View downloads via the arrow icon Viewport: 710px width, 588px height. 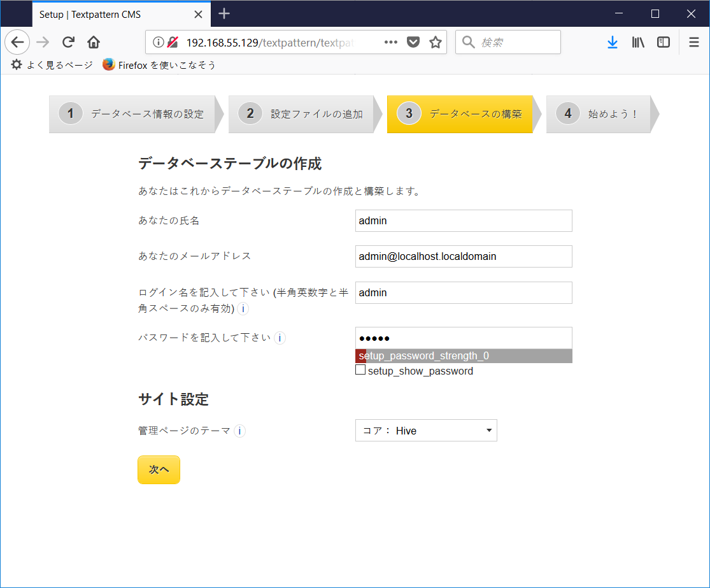(x=612, y=42)
